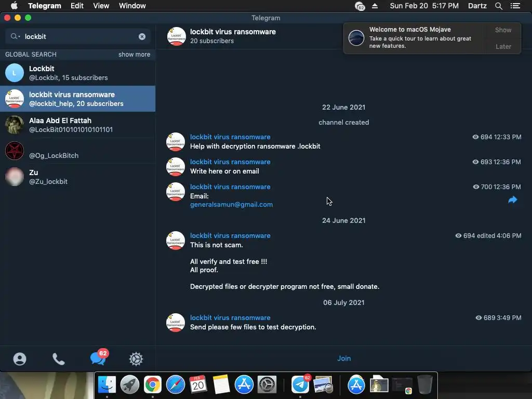Open the generalsamun@gmail.com email link

pos(231,205)
